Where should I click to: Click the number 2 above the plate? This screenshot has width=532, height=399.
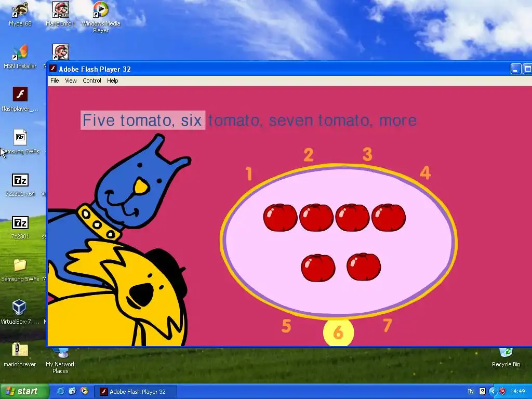coord(309,155)
